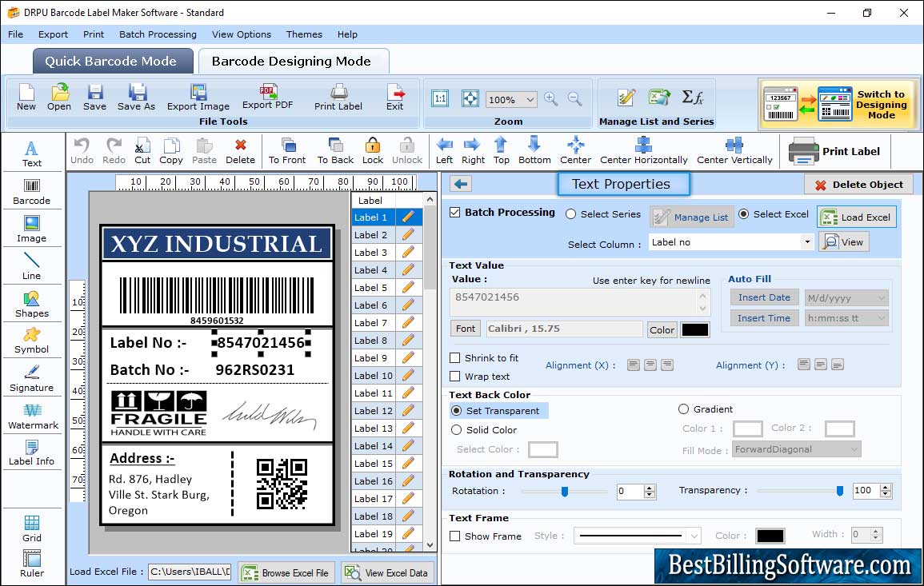The image size is (924, 586).
Task: Click the Browse Excel File button
Action: point(286,573)
